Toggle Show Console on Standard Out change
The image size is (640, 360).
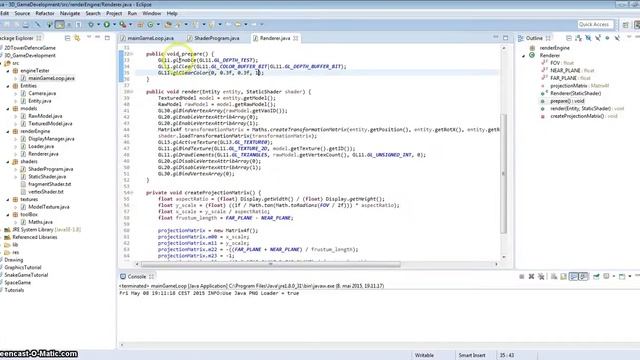tap(573, 277)
